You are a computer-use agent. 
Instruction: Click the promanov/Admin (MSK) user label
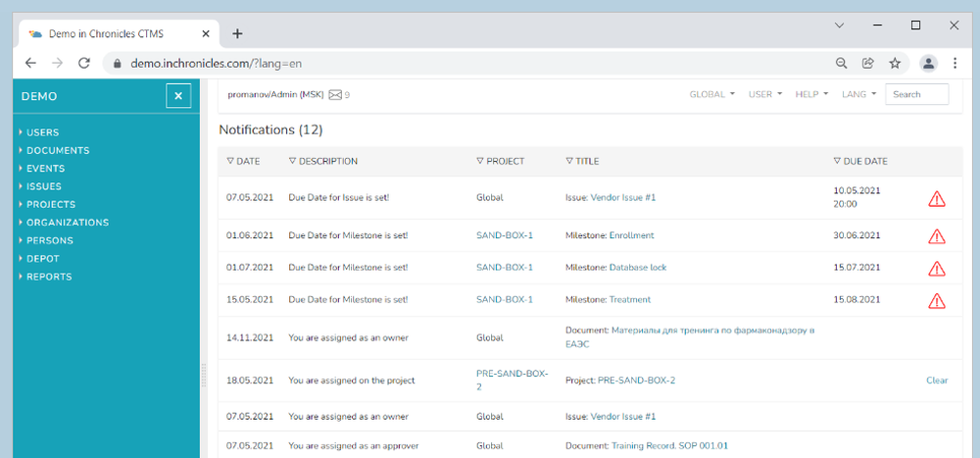tap(275, 95)
